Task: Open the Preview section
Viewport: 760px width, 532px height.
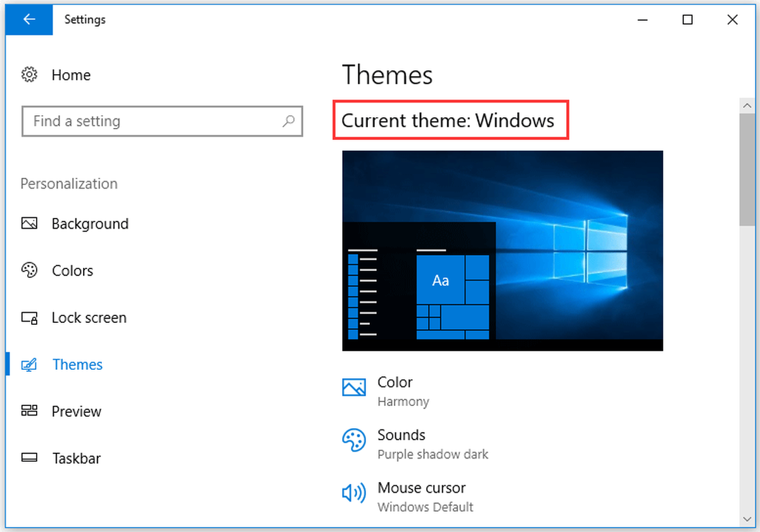Action: pos(76,411)
